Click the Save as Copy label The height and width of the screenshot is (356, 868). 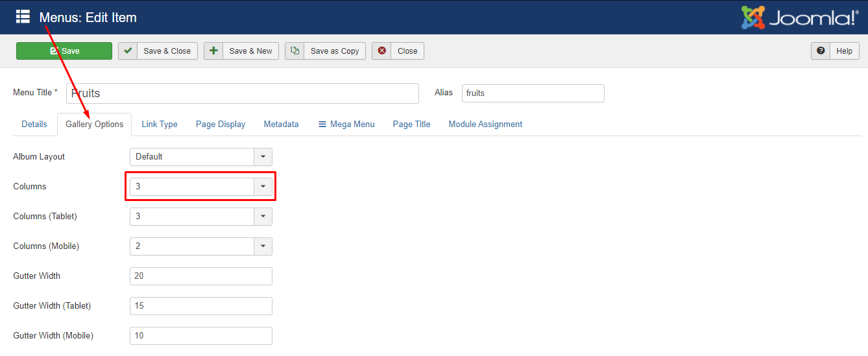pyautogui.click(x=335, y=51)
